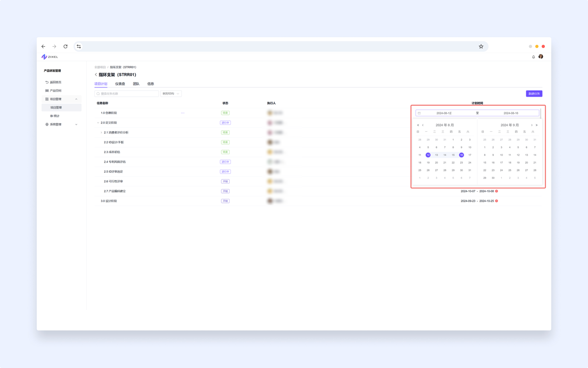Collapse the 2.0 定义阶段 task row

[x=98, y=123]
